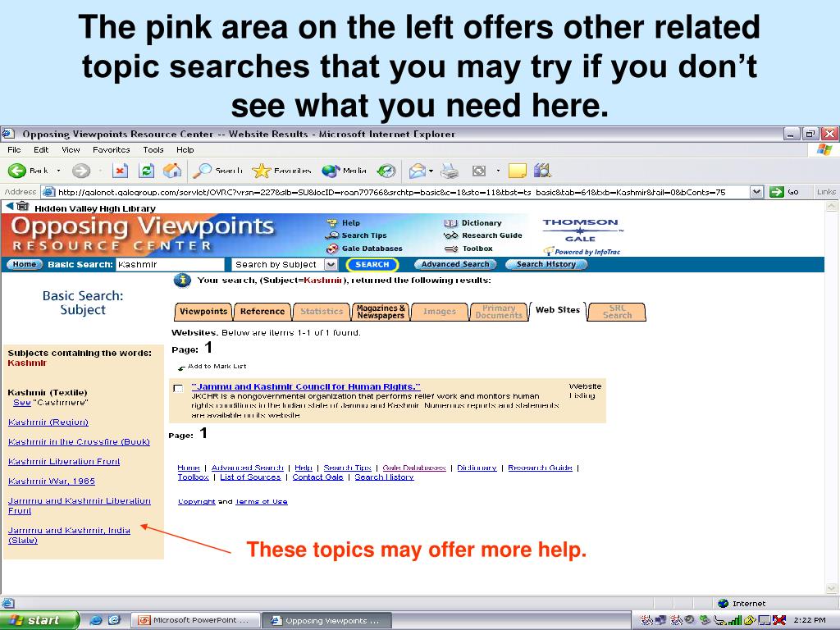840x630 pixels.
Task: Click the Windows start button
Action: click(38, 620)
